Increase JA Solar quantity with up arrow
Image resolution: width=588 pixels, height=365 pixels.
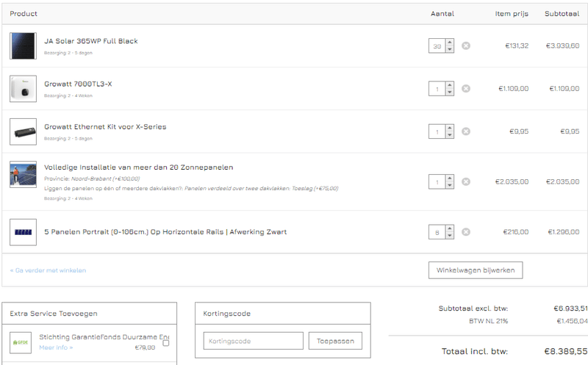point(450,43)
